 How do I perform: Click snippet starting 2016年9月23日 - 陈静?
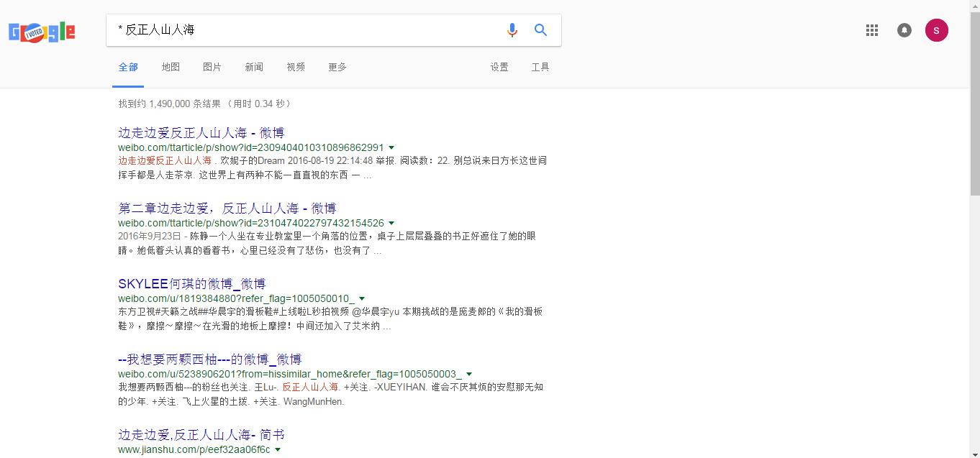(327, 243)
